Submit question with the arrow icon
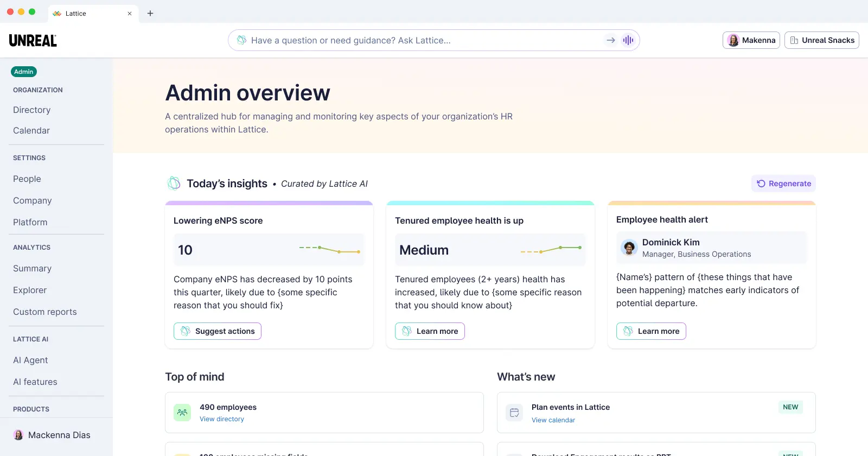868x456 pixels. (x=611, y=40)
